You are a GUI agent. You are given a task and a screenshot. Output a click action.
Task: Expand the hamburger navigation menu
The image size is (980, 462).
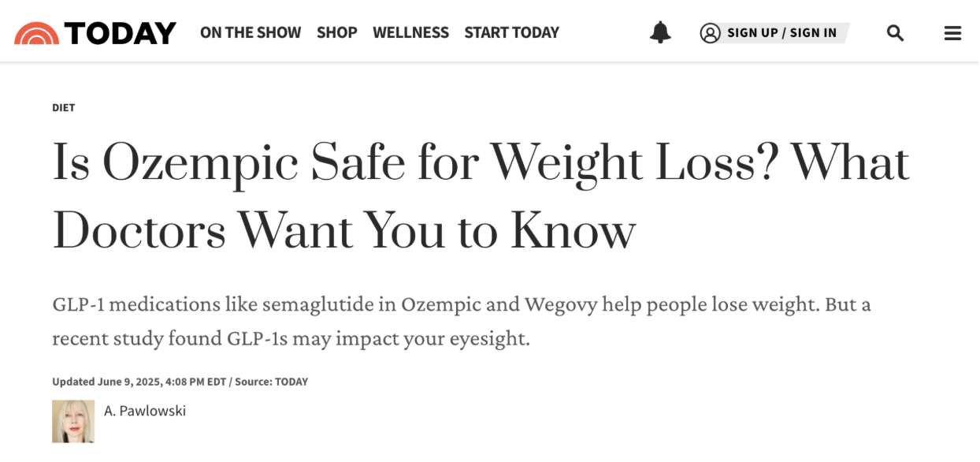pos(952,33)
